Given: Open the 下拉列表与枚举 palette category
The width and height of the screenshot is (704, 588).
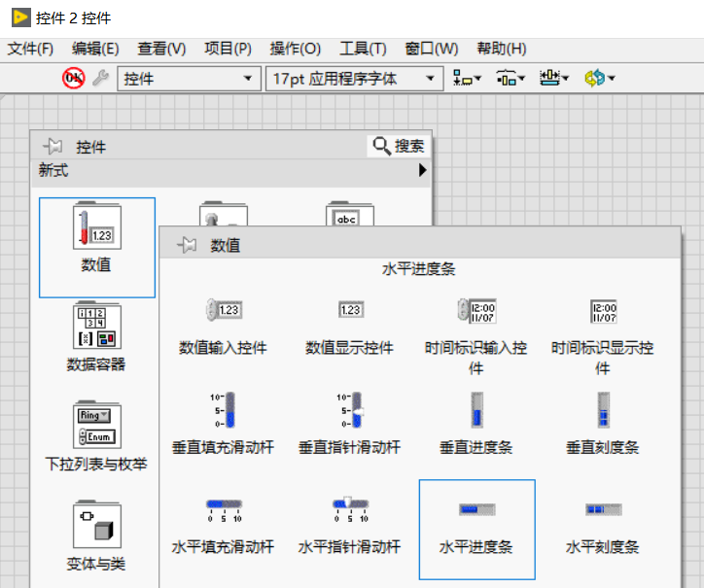Looking at the screenshot, I should pyautogui.click(x=97, y=436).
